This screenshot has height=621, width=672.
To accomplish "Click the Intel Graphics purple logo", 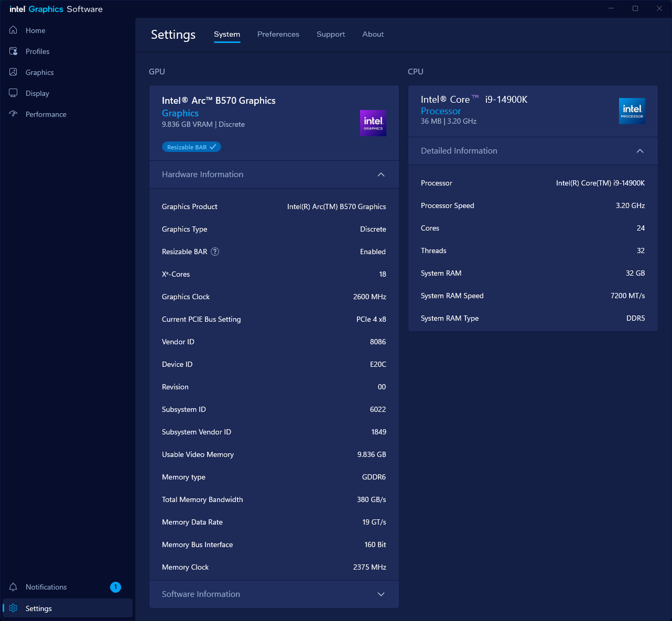I will [x=373, y=123].
